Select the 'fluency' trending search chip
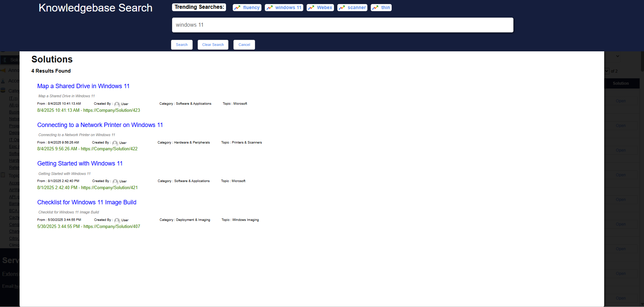 (x=247, y=7)
